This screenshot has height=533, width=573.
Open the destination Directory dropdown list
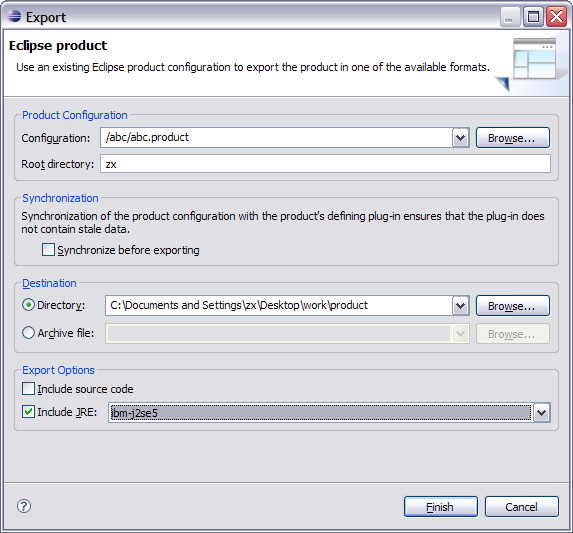click(460, 306)
